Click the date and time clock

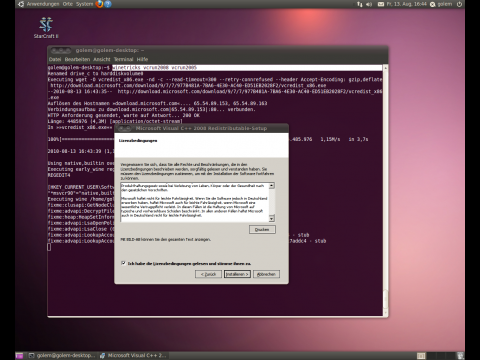(x=407, y=4)
